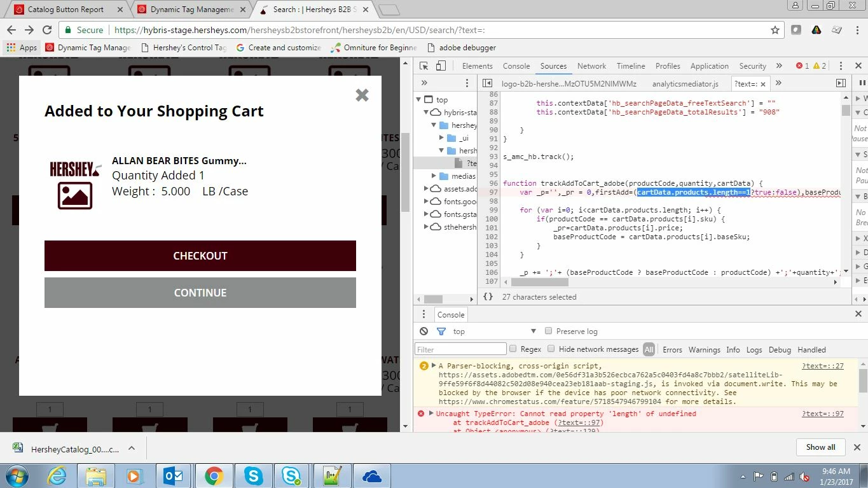Switch to the Console tab in DevTools
Image resolution: width=868 pixels, height=488 pixels.
coord(516,66)
